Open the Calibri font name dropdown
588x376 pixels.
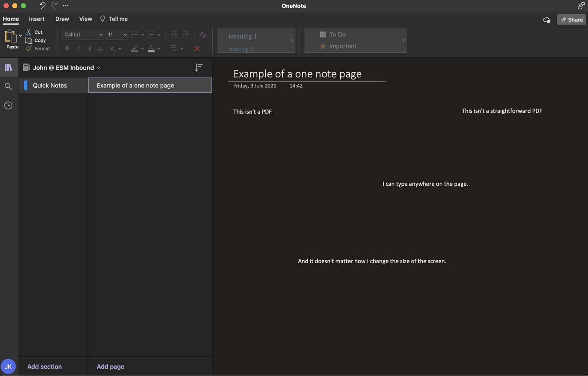click(83, 35)
